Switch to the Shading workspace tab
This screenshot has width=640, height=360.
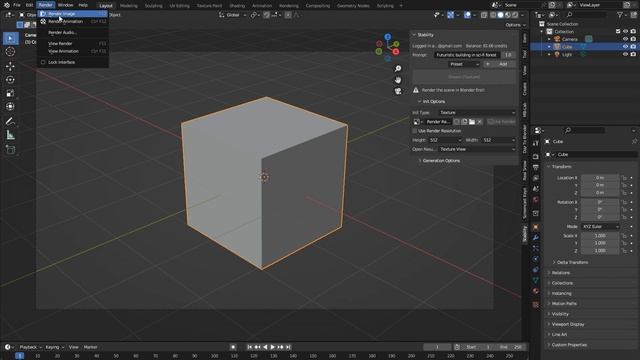click(237, 6)
